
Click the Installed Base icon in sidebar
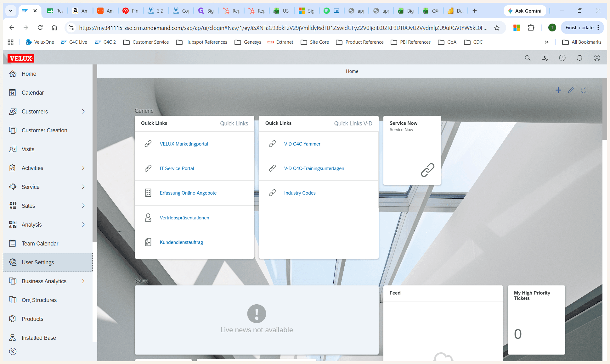[x=13, y=338]
